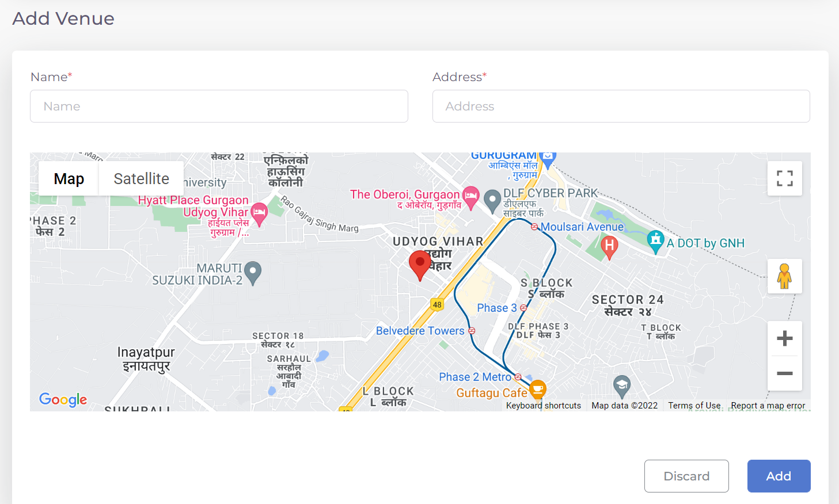
Task: Open Keyboard shortcuts
Action: (544, 406)
